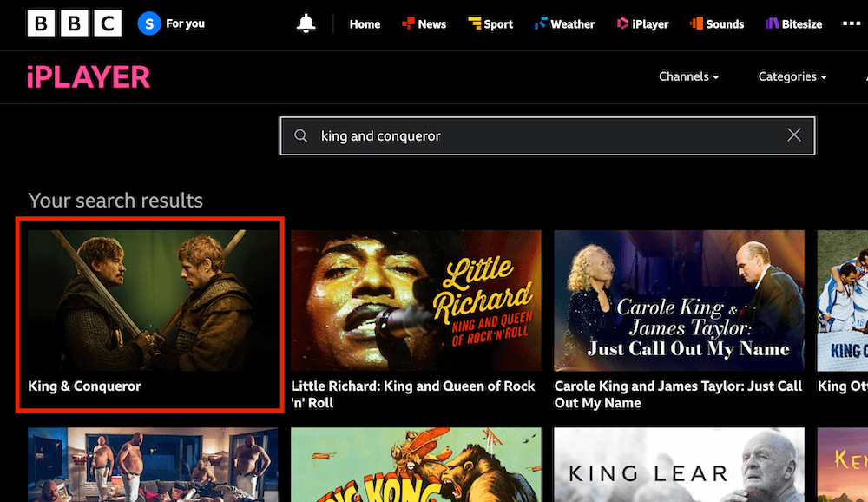Click the yellow Sport icon

pyautogui.click(x=475, y=23)
